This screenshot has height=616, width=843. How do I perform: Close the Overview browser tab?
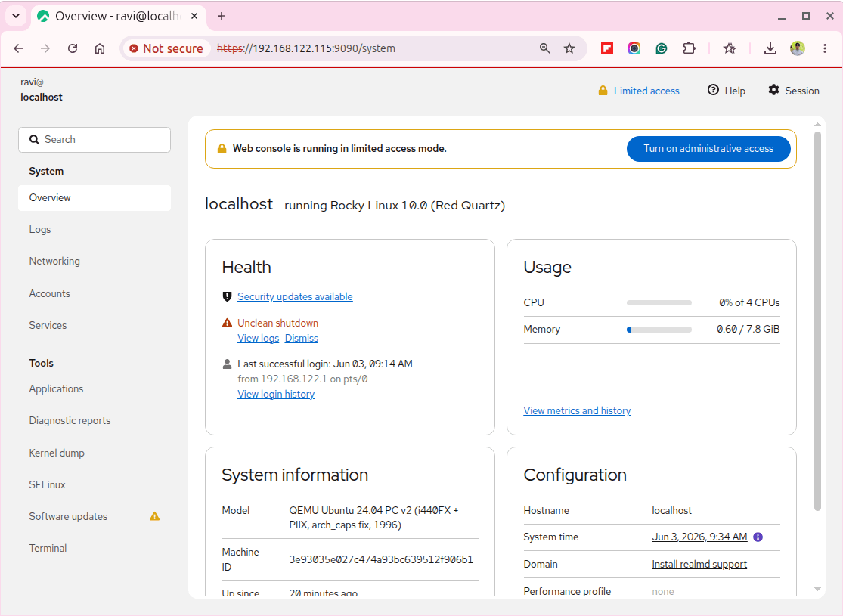[194, 16]
